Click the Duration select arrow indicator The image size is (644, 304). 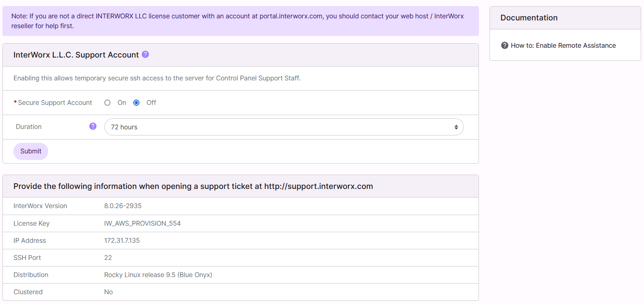coord(456,127)
